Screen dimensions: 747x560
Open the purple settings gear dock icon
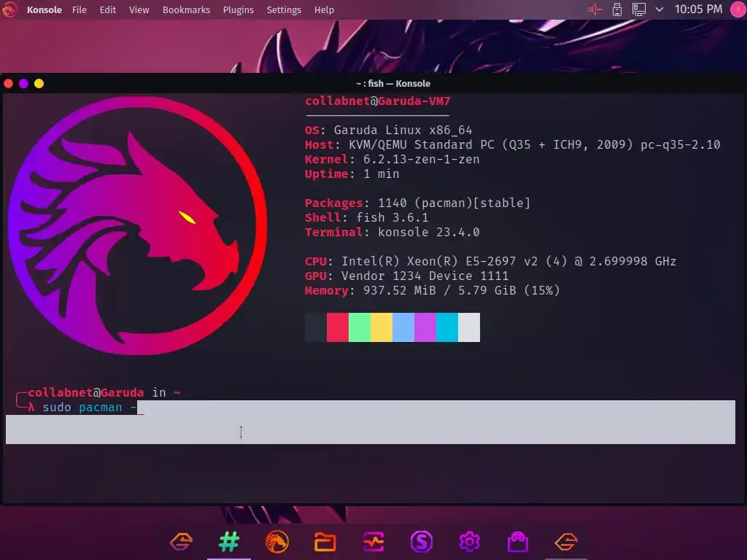pos(470,542)
